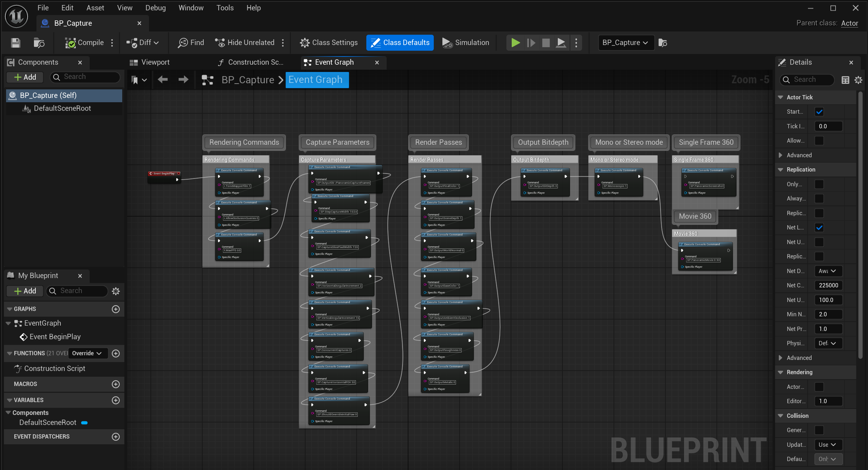Add a new variable with plus icon
The image size is (868, 470).
click(115, 400)
